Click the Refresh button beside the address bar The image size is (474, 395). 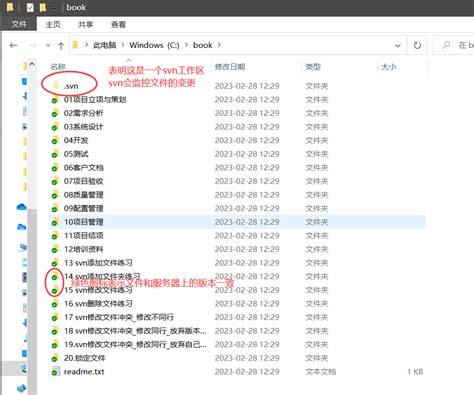click(417, 45)
